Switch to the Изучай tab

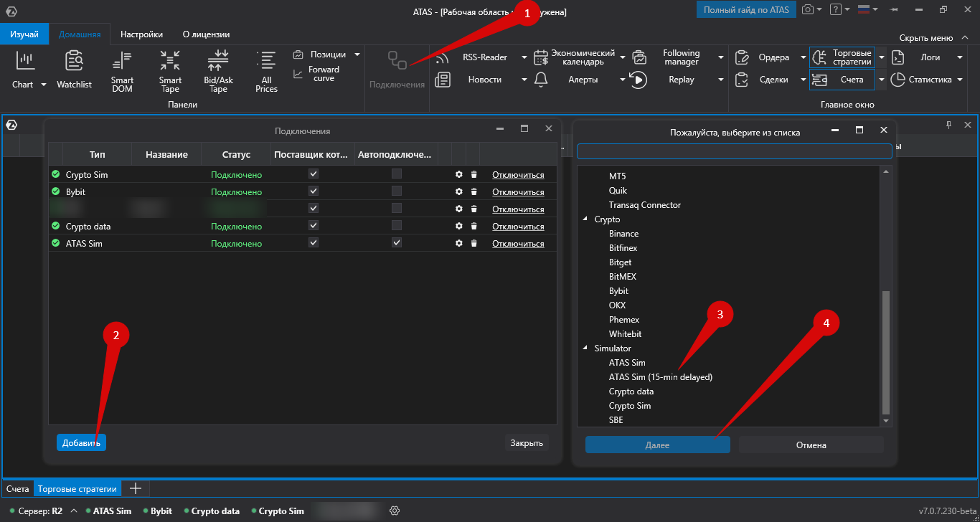[24, 34]
